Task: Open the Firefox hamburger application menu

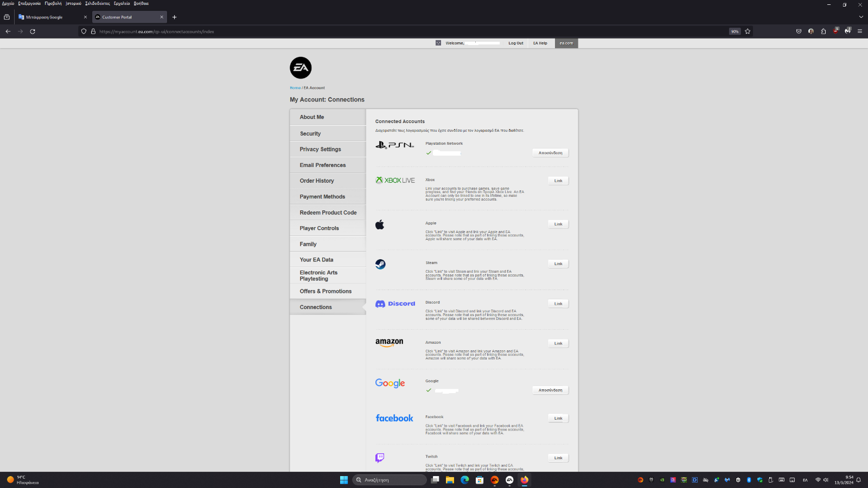Action: (x=860, y=31)
